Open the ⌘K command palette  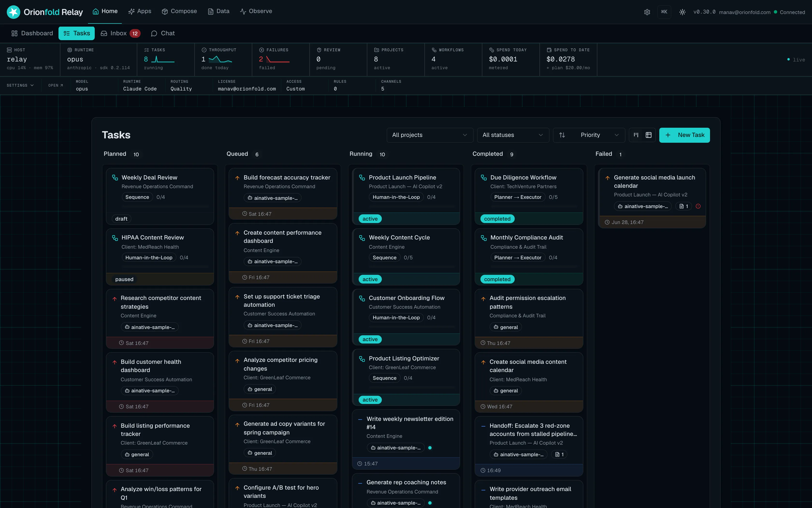[664, 12]
